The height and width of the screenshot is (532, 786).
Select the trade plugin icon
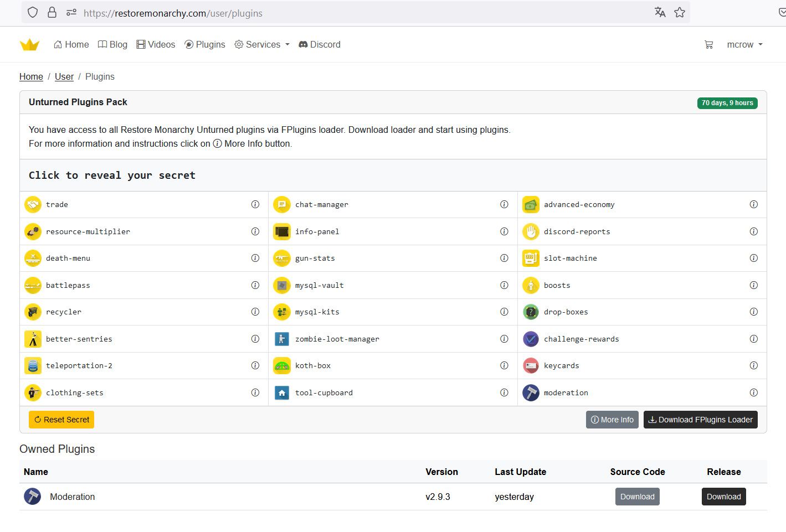click(33, 204)
